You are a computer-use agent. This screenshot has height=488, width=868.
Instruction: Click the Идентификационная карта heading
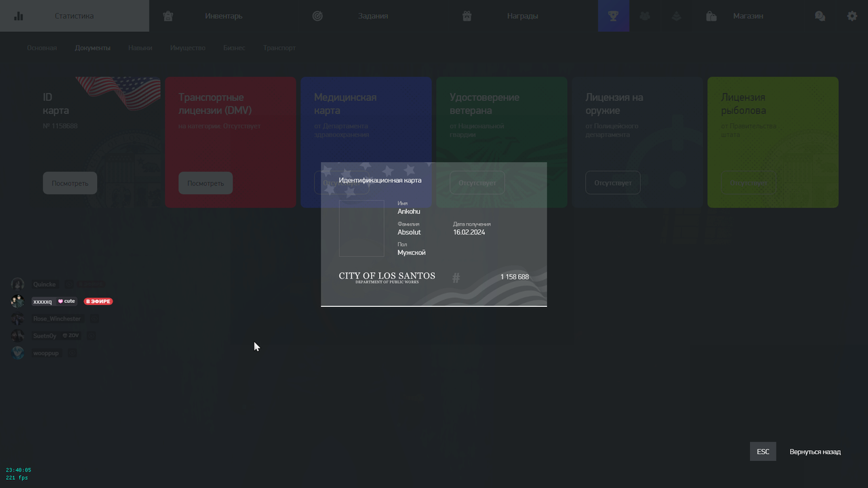coord(380,180)
